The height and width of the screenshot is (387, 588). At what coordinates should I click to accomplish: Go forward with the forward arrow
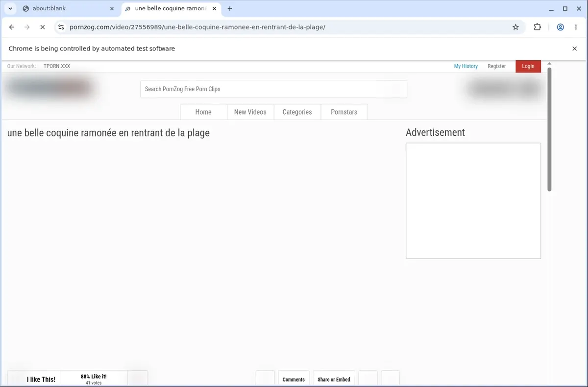[27, 27]
